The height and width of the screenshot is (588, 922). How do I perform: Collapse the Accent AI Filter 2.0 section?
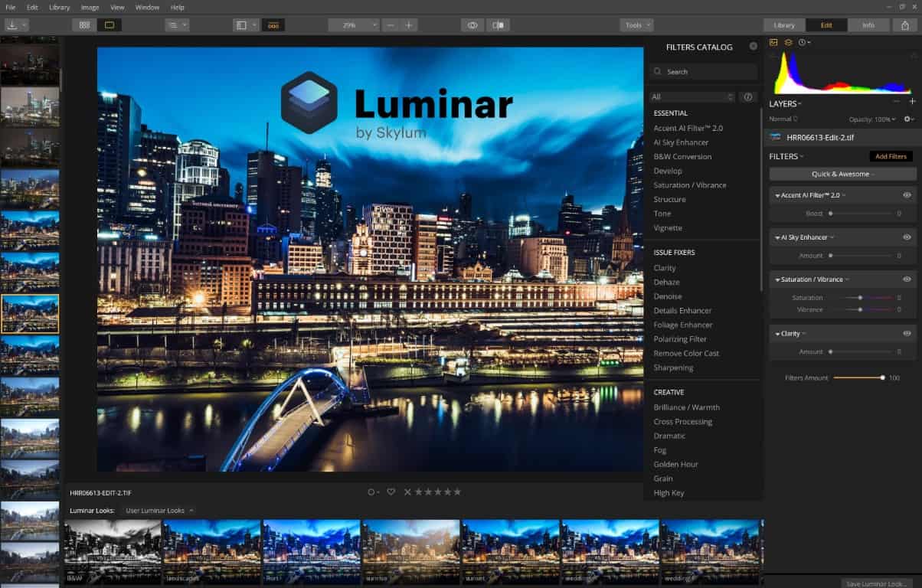pos(778,196)
